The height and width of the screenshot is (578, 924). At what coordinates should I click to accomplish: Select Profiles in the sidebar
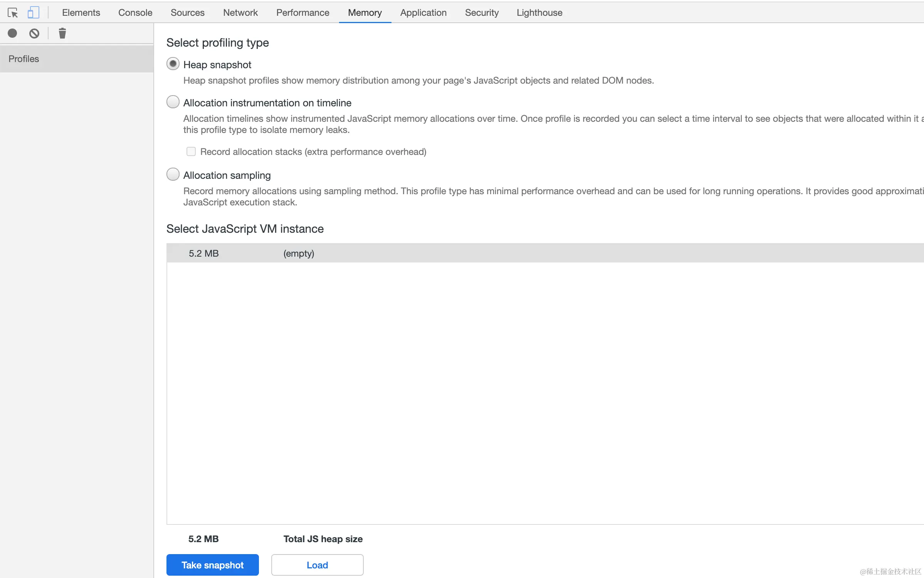pos(24,59)
